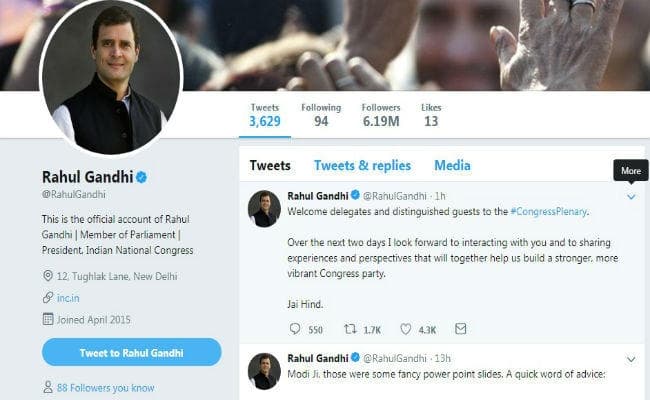The image size is (650, 400).
Task: Click the verified badge beside the profile name
Action: pyautogui.click(x=142, y=177)
